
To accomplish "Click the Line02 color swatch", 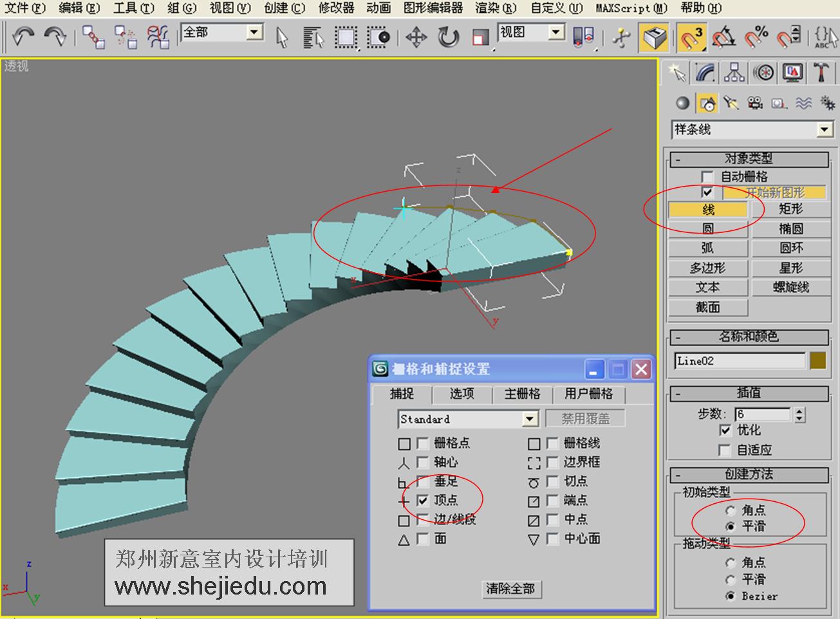I will tap(817, 361).
